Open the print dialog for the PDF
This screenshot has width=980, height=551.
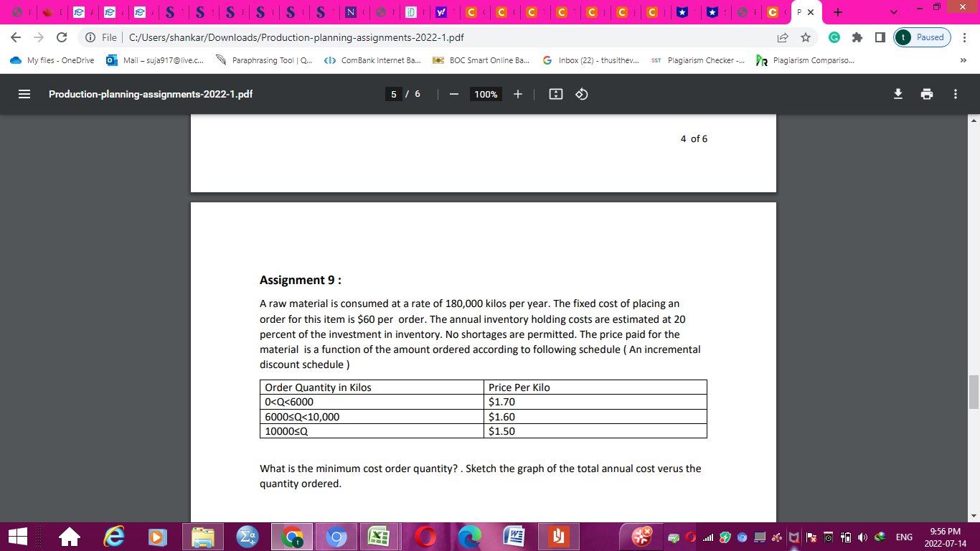click(x=927, y=93)
